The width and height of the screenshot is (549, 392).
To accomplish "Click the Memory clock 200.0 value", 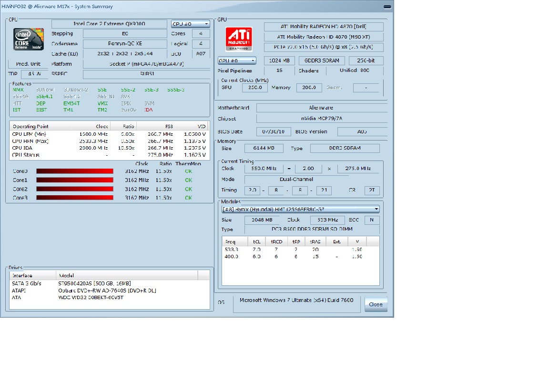I will point(309,88).
